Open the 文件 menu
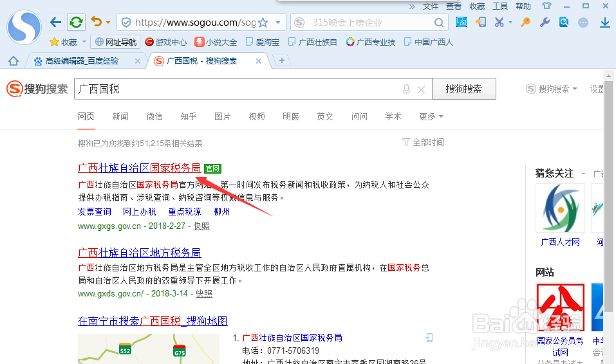Image resolution: width=616 pixels, height=364 pixels. (430, 6)
